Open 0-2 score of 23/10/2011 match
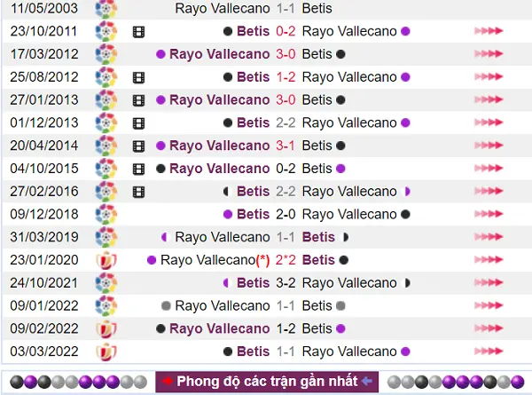The width and height of the screenshot is (532, 395). click(x=286, y=31)
